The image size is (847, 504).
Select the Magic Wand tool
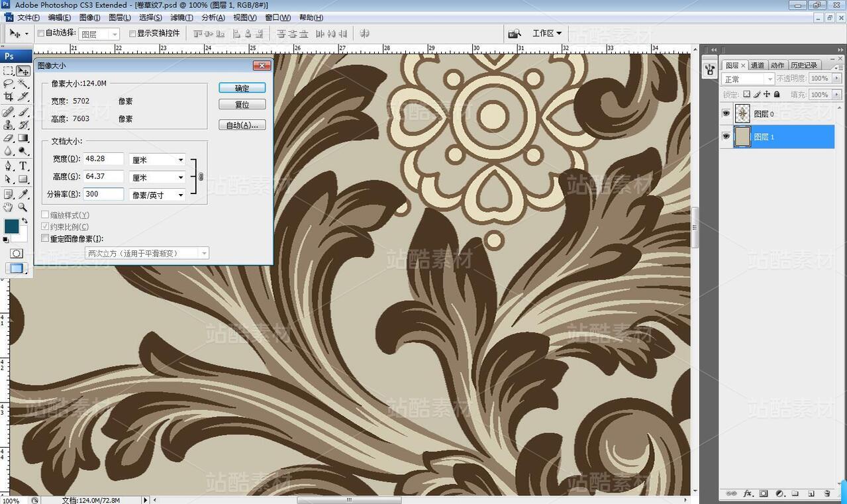23,83
